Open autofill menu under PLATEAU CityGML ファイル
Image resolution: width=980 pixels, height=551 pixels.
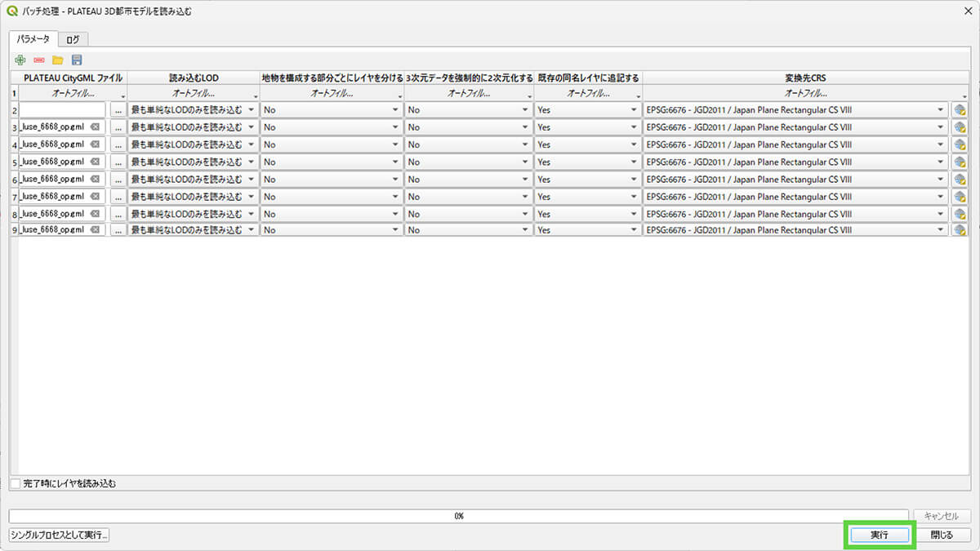pyautogui.click(x=73, y=93)
